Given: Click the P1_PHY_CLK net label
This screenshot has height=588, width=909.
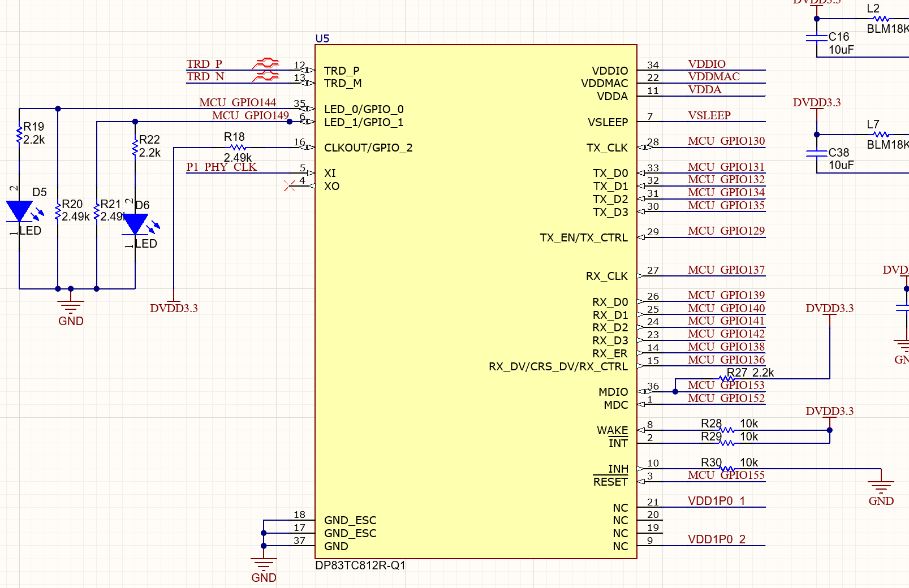Looking at the screenshot, I should click(x=221, y=167).
